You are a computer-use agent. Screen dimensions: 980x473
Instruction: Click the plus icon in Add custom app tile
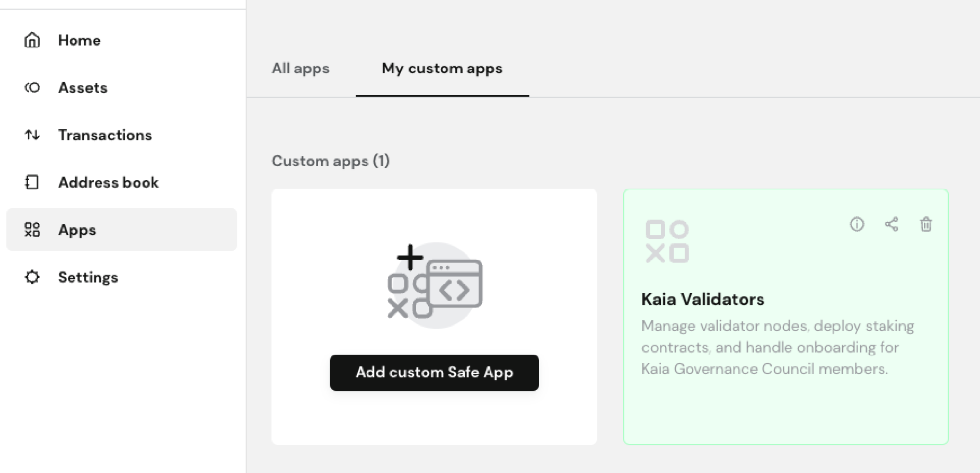click(x=410, y=257)
